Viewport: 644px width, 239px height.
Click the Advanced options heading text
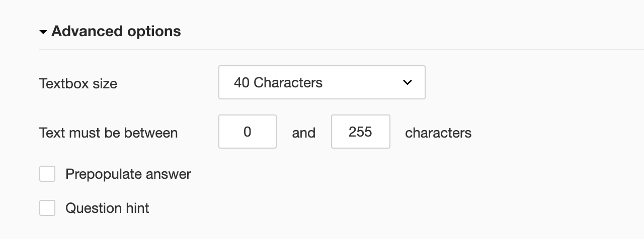click(x=116, y=31)
